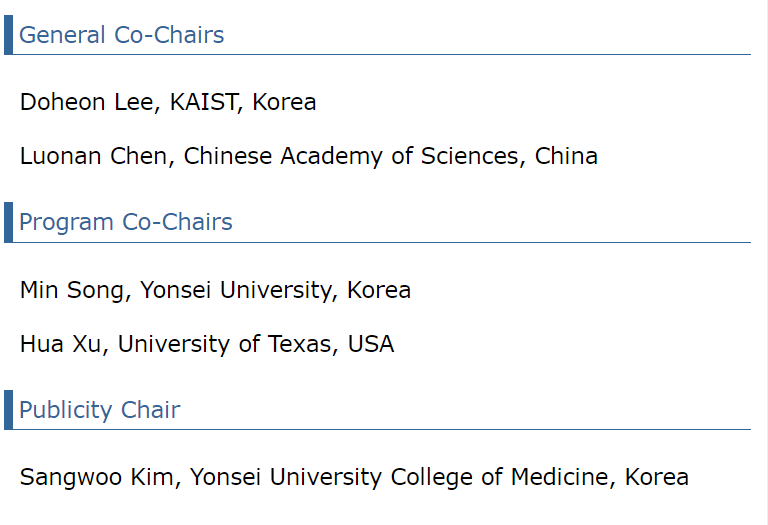
Task: Click the word China
Action: pos(566,156)
